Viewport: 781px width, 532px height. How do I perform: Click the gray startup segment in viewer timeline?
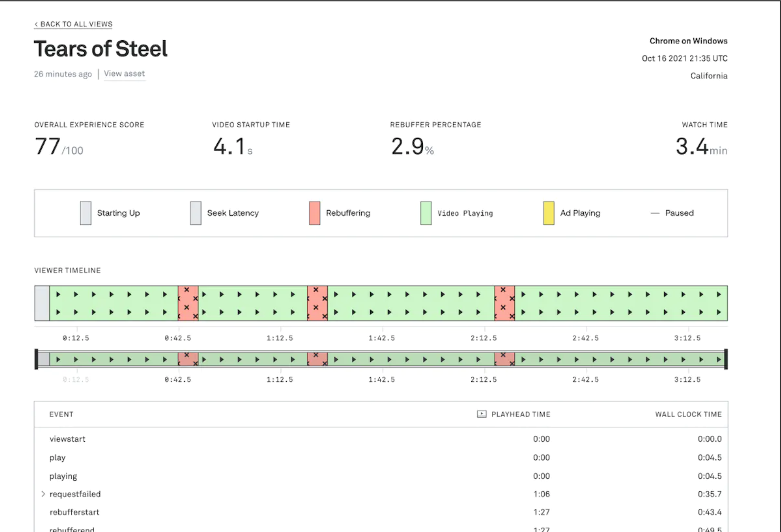42,303
